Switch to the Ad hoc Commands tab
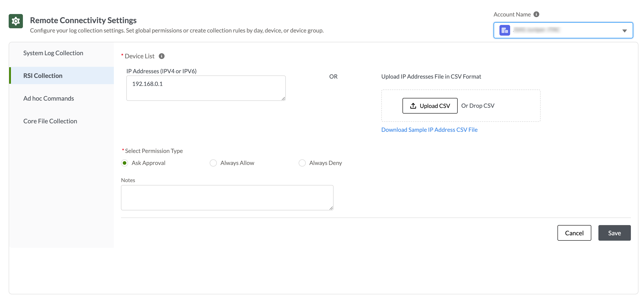Screen dimensions: 644x303 [48, 98]
